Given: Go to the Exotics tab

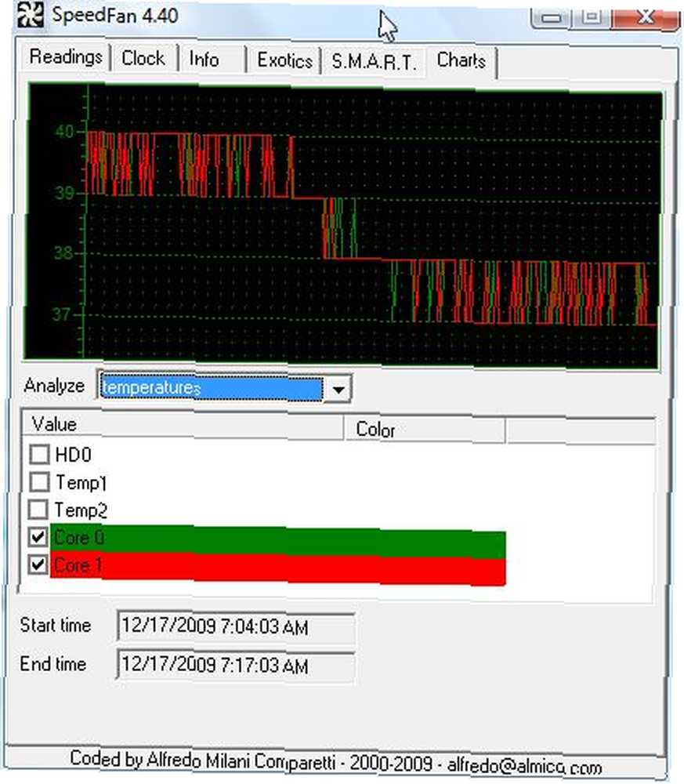Looking at the screenshot, I should coord(284,60).
